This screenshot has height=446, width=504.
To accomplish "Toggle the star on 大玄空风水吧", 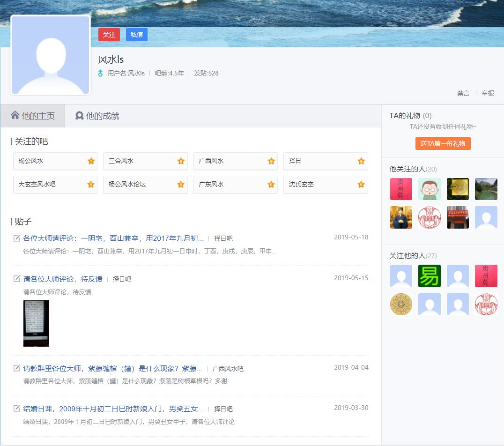I will (x=90, y=184).
